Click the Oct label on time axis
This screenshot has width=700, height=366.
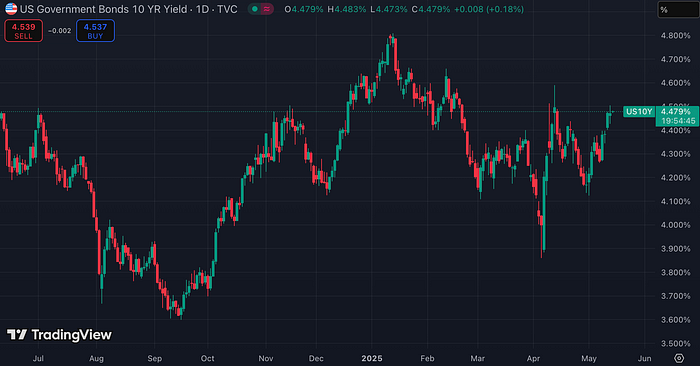[x=208, y=358]
